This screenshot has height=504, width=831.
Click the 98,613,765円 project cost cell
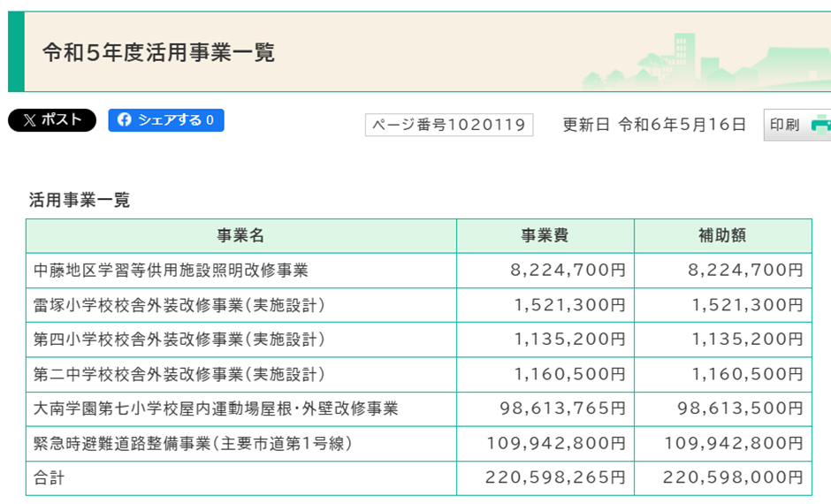point(562,409)
